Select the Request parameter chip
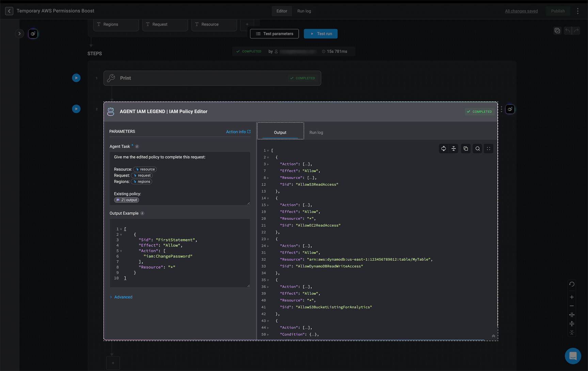 click(165, 25)
